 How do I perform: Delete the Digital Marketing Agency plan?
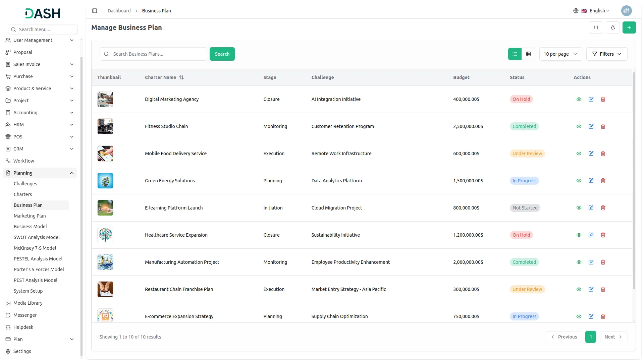click(x=603, y=99)
